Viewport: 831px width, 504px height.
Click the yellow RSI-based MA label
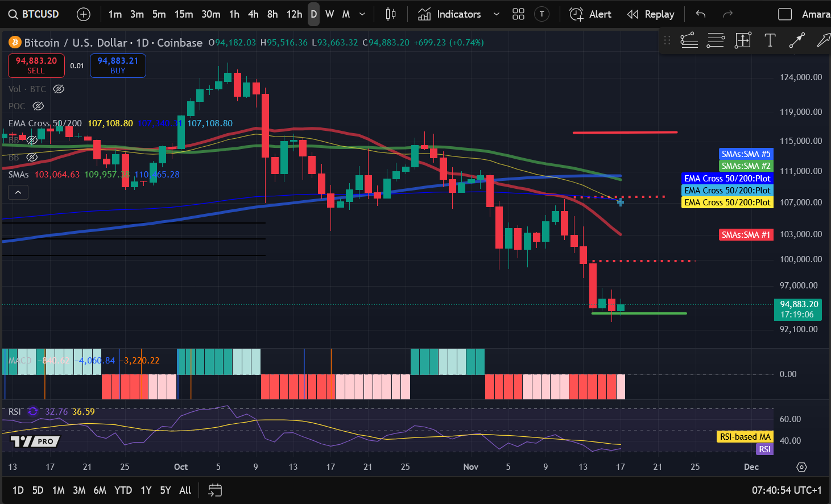[x=745, y=437]
